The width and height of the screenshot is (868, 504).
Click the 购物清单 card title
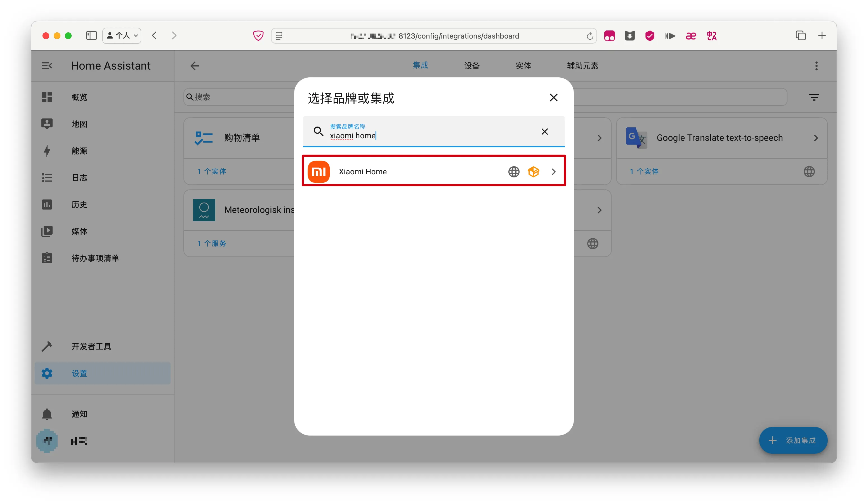click(x=242, y=138)
